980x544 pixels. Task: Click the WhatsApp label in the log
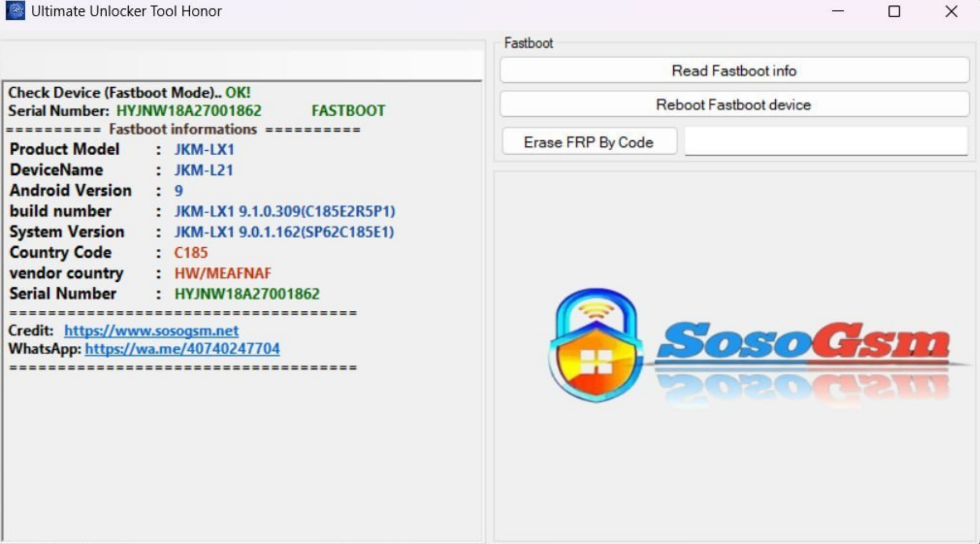44,348
